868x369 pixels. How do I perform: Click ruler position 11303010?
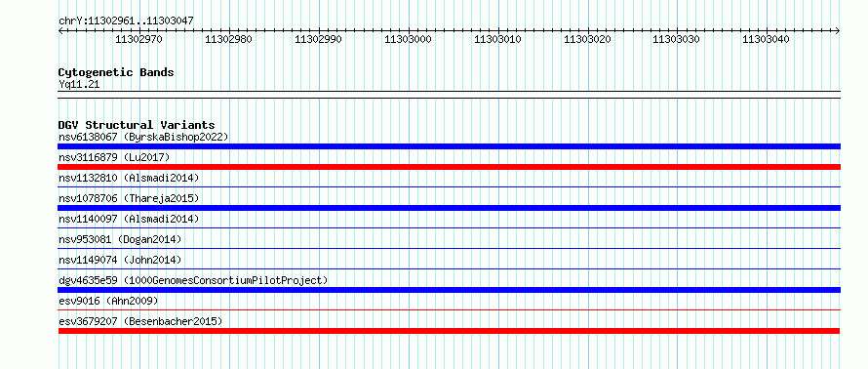coord(497,39)
